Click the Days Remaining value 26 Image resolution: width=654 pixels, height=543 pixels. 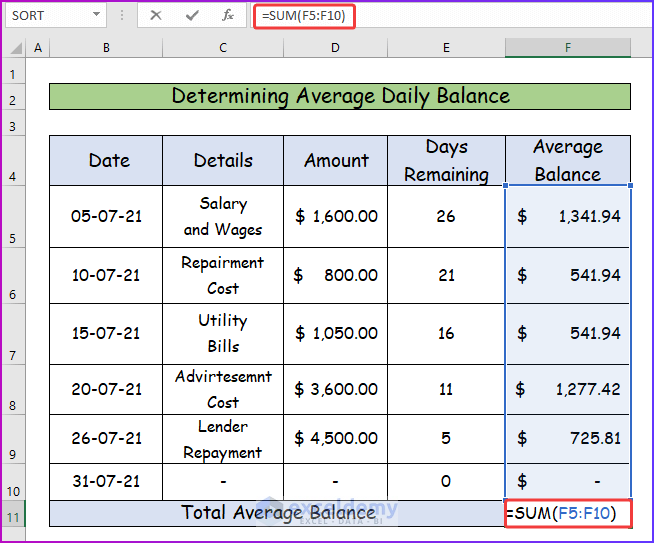[446, 216]
